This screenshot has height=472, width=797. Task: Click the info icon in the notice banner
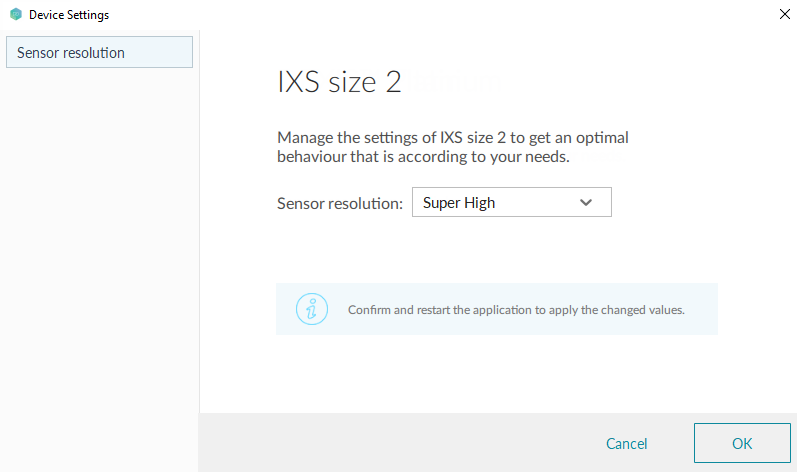pyautogui.click(x=312, y=309)
